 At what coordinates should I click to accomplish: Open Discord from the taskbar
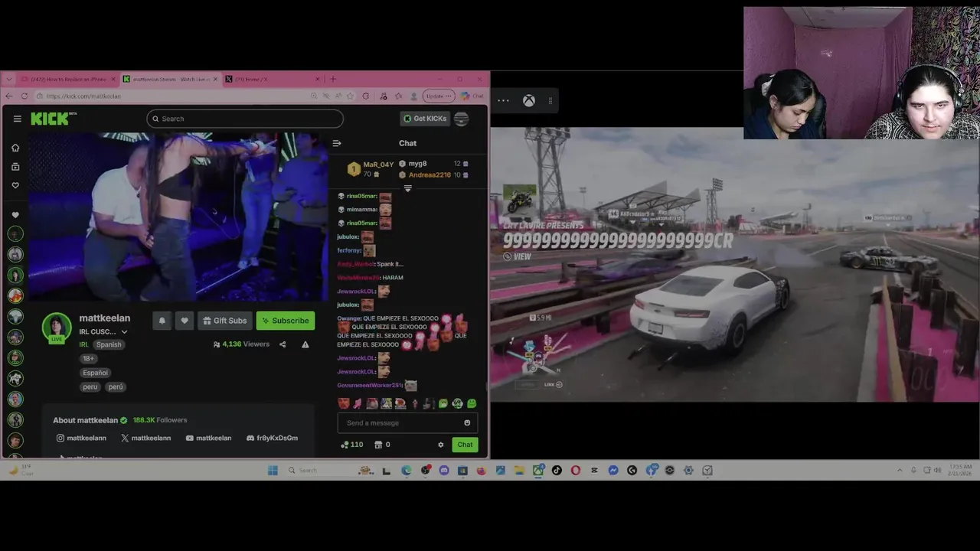(x=444, y=470)
